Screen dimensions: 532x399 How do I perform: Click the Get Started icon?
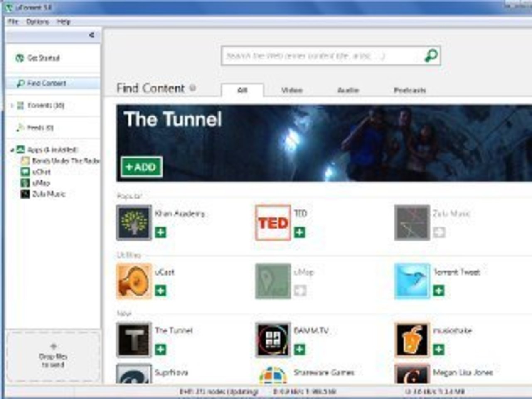point(20,58)
